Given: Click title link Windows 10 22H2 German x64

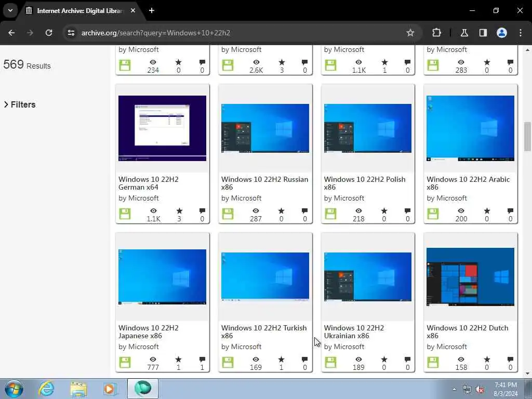Looking at the screenshot, I should pyautogui.click(x=148, y=183).
